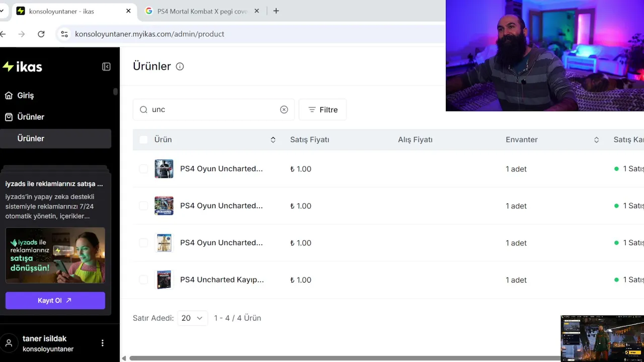Click the Ürünler shopping bag icon

click(9, 117)
